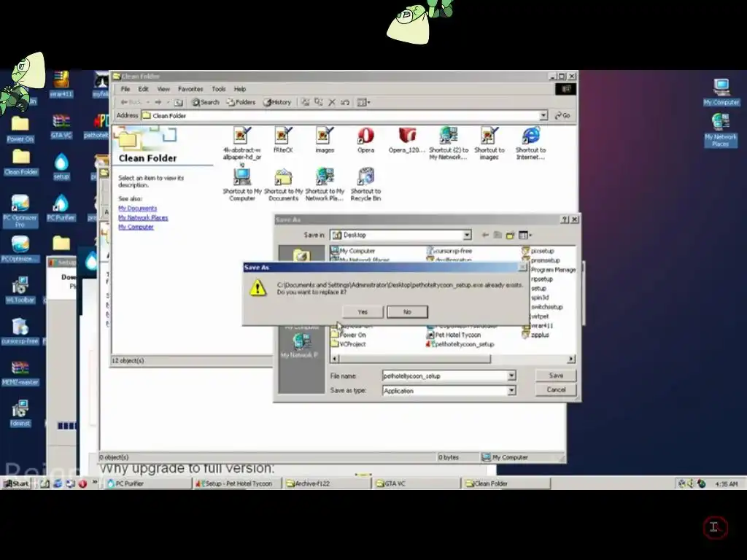Open the My Computer desktop icon
The image size is (747, 560).
click(721, 93)
